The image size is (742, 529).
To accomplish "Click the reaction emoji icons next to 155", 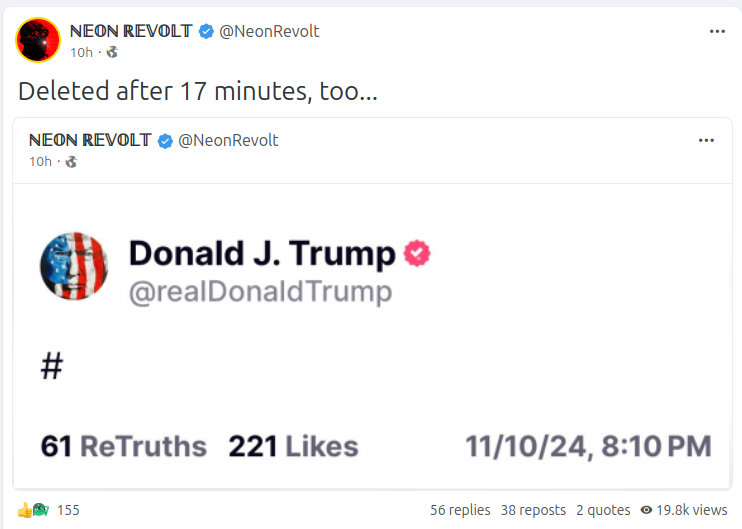I will (x=33, y=510).
